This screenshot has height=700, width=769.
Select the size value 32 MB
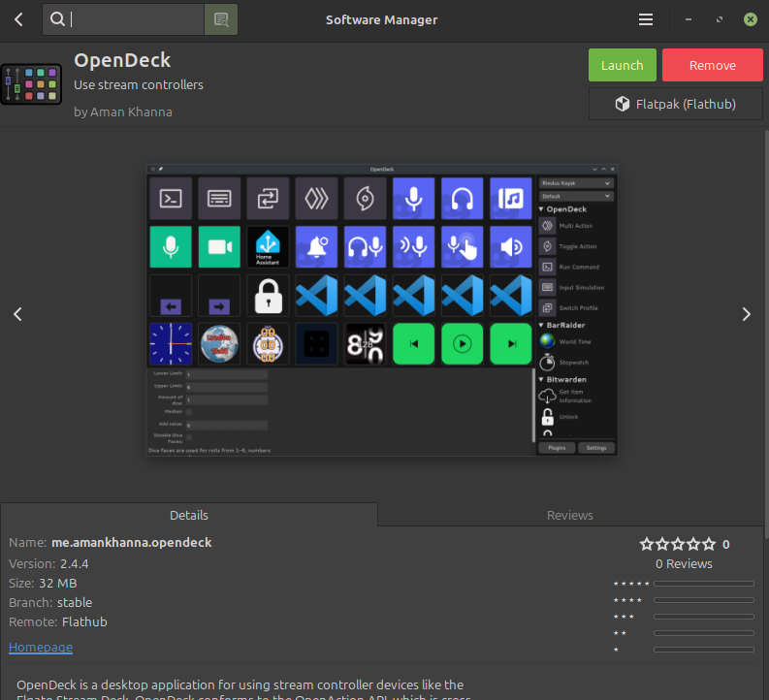point(58,584)
